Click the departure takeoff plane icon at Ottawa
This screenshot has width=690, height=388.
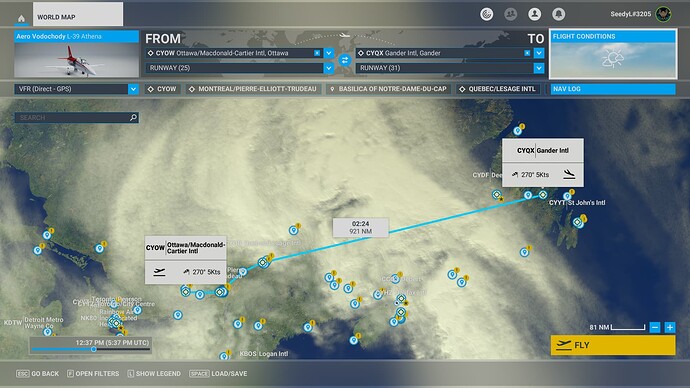click(x=159, y=272)
